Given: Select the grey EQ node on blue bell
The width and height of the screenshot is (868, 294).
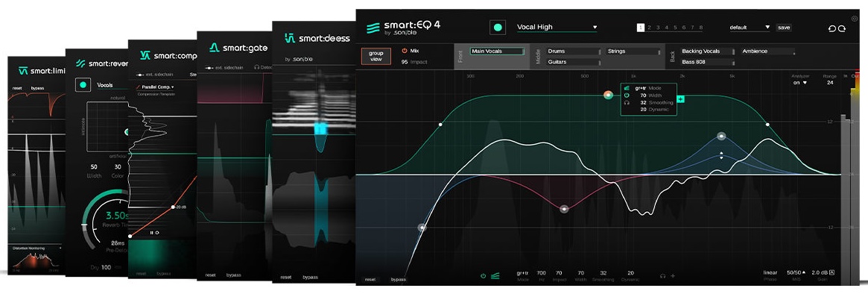Looking at the screenshot, I should pos(721,136).
